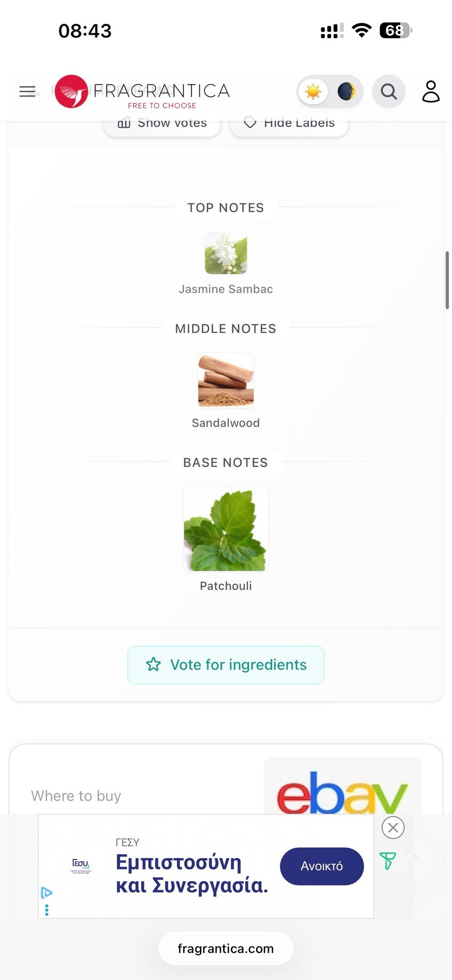Switch to dark mode moon icon
Viewport: 452px width, 980px height.
coord(346,91)
